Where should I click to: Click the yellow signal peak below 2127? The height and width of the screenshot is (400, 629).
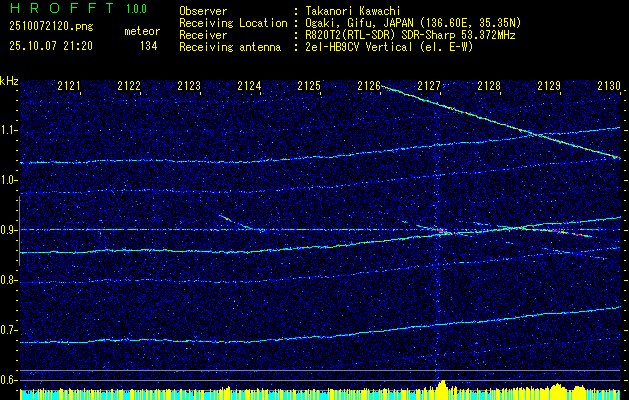(x=439, y=388)
